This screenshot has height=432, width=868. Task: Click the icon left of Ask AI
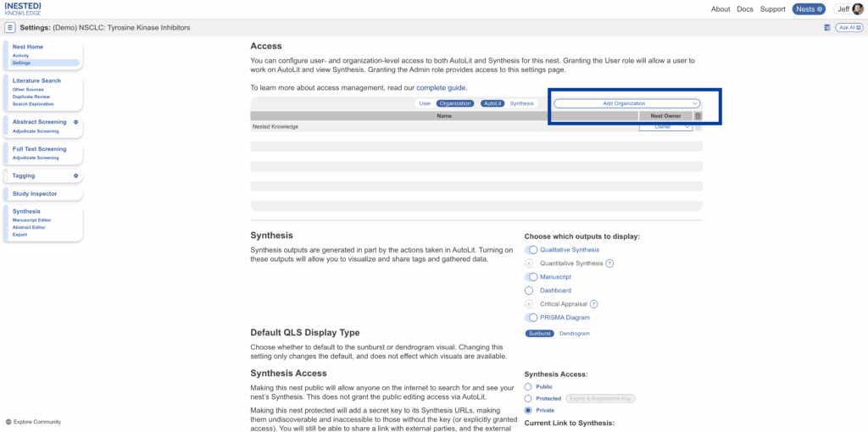826,28
